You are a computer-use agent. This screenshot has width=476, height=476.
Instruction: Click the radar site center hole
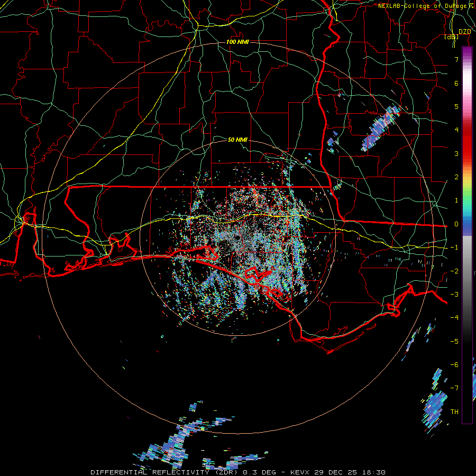[x=237, y=237]
